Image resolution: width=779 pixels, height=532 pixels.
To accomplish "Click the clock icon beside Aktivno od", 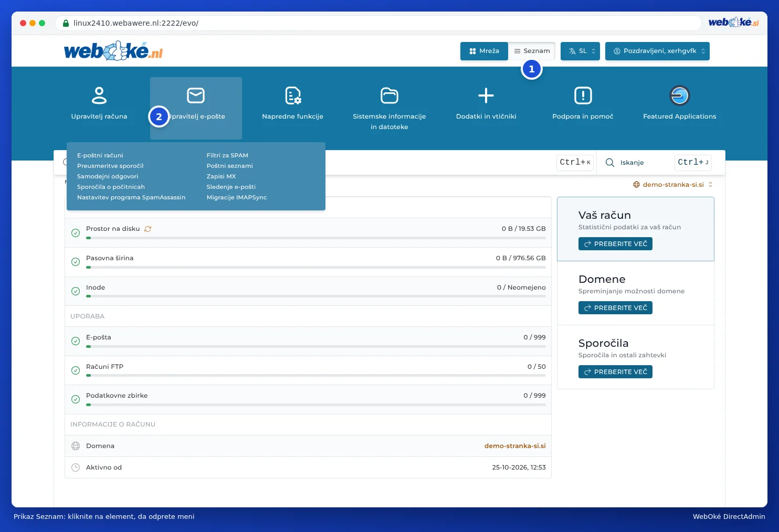I will coord(76,467).
